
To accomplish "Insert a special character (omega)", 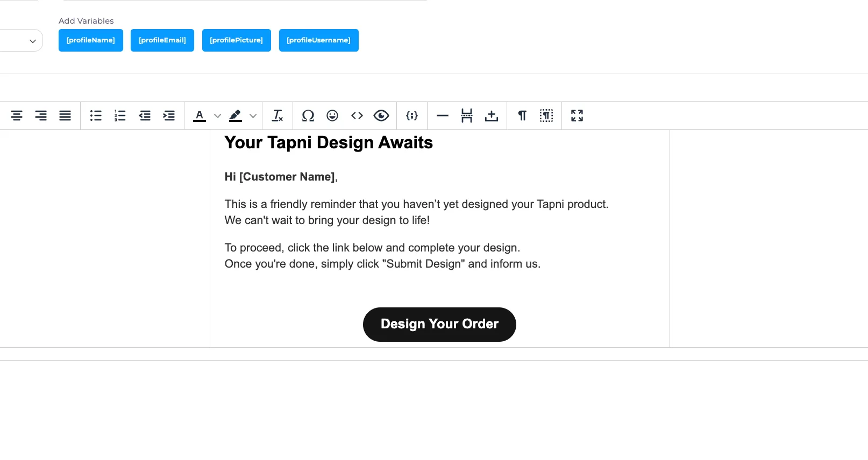I will click(x=308, y=116).
